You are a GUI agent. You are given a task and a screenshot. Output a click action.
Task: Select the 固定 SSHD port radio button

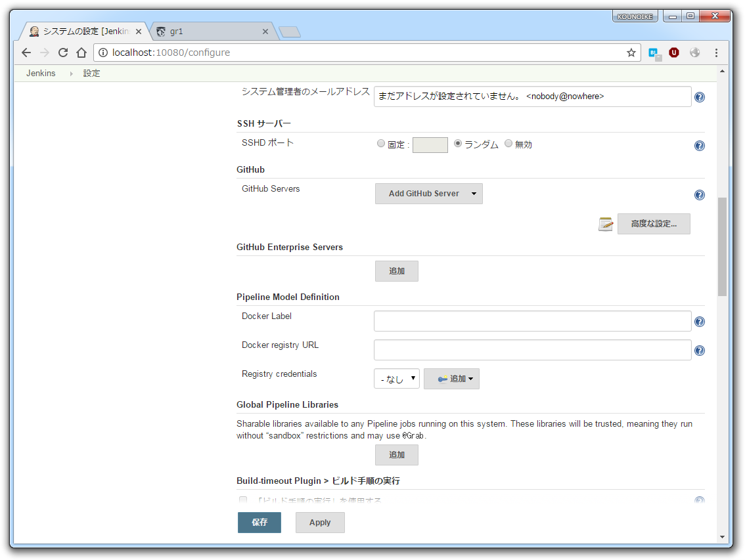point(381,143)
